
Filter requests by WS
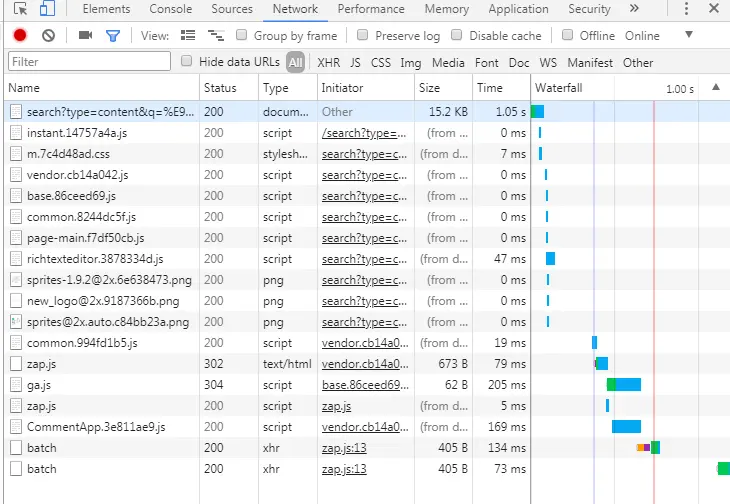[x=548, y=63]
